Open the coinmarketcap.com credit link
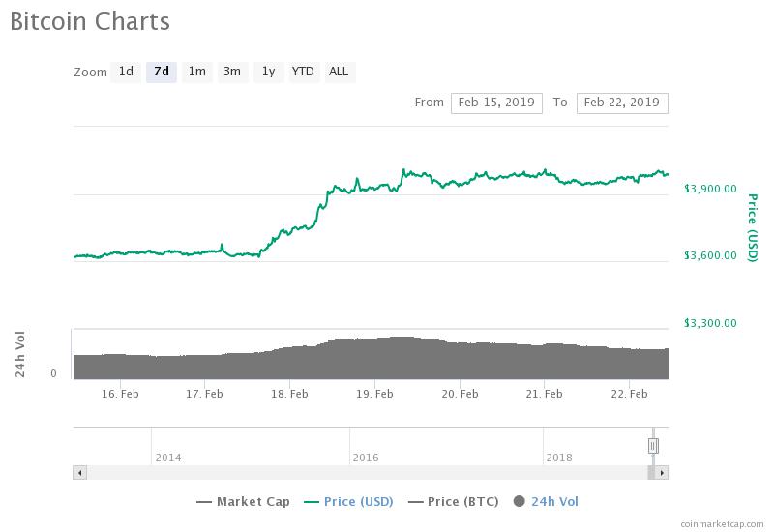This screenshot has height=532, width=774. [x=722, y=524]
